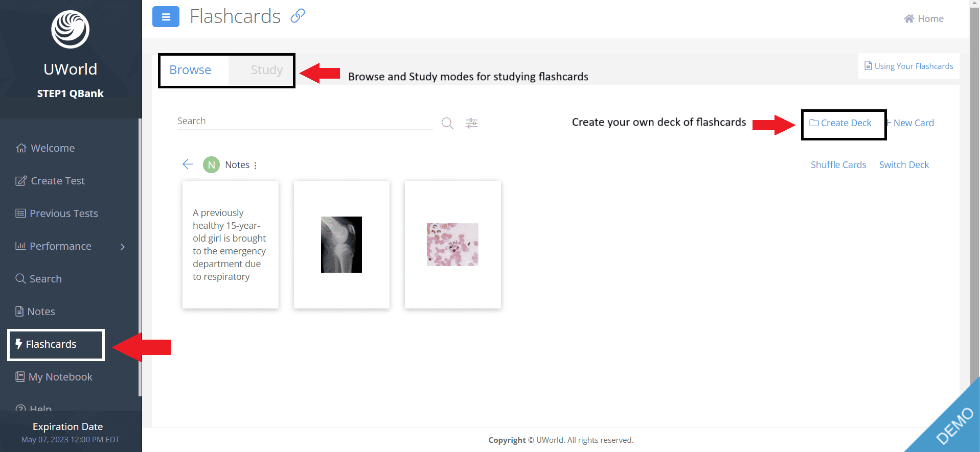The height and width of the screenshot is (452, 980).
Task: Expand the Performance submenu chevron
Action: click(123, 247)
